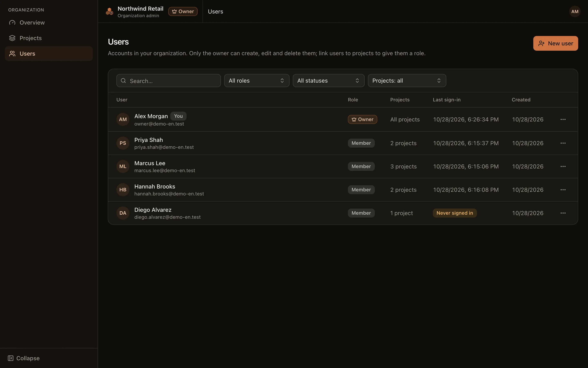Select Marcus Lee's name

(x=150, y=163)
